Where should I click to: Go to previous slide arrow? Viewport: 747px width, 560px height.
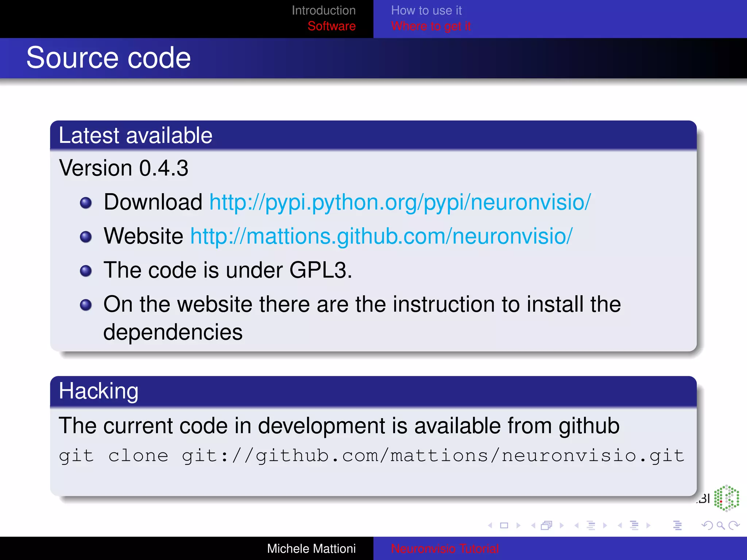pos(490,525)
